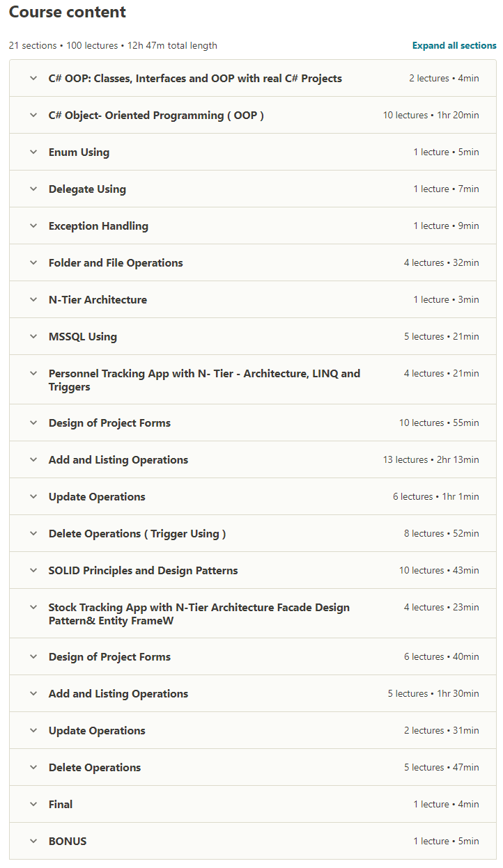Click chevron icon next to Delegate Using

[x=33, y=189]
